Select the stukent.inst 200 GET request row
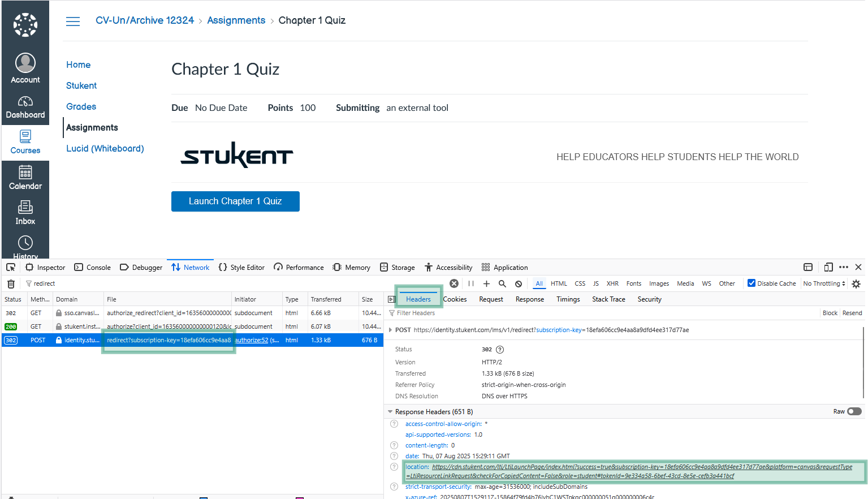 coord(192,326)
